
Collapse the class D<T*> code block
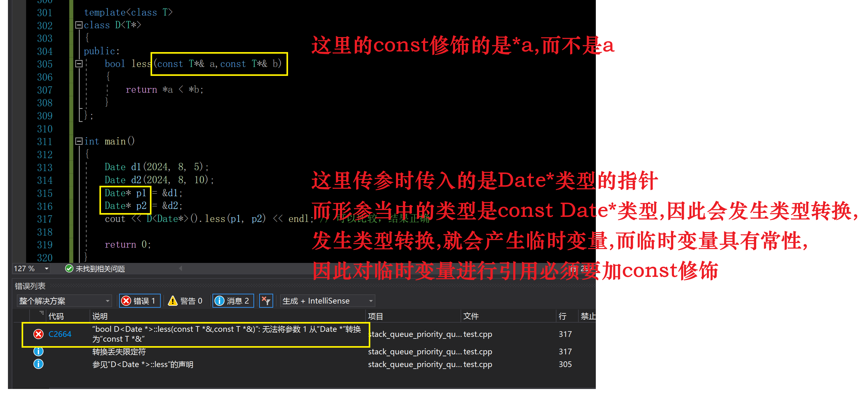pos(79,25)
